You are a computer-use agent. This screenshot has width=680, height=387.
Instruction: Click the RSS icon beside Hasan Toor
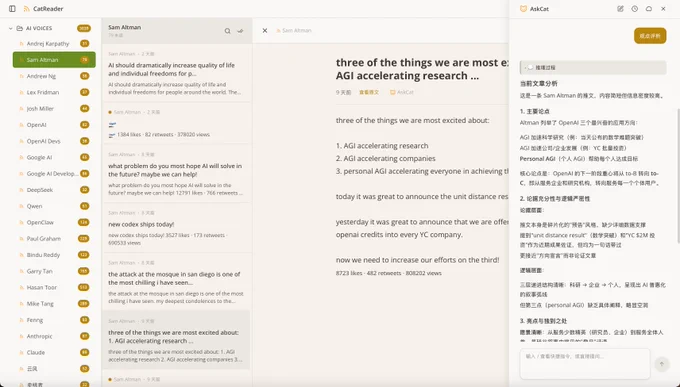(x=21, y=288)
